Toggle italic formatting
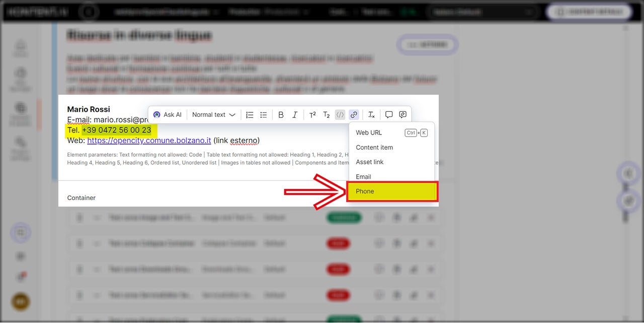Image resolution: width=644 pixels, height=323 pixels. tap(295, 115)
